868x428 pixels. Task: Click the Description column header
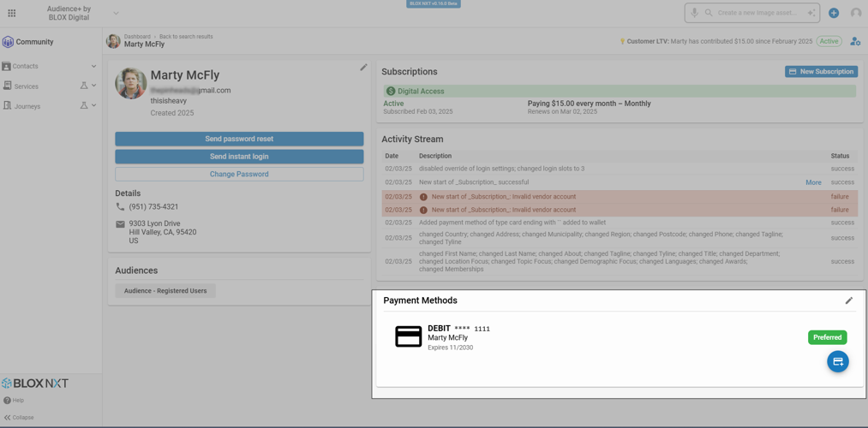[435, 156]
